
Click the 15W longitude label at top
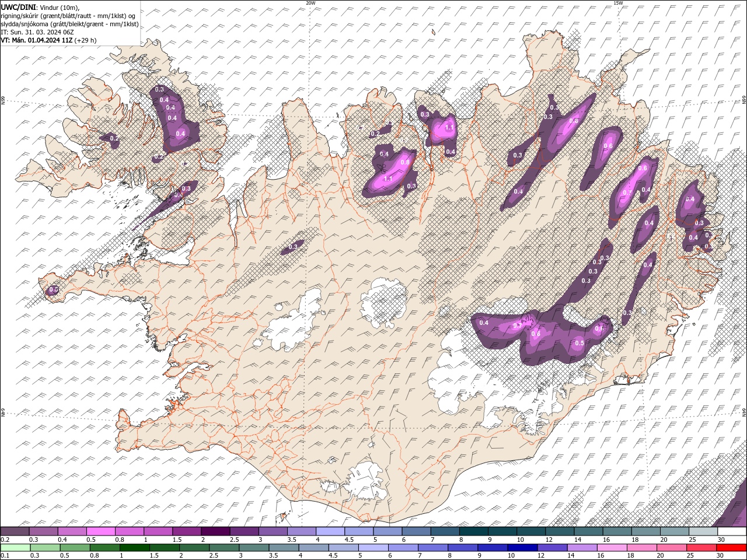click(x=618, y=3)
